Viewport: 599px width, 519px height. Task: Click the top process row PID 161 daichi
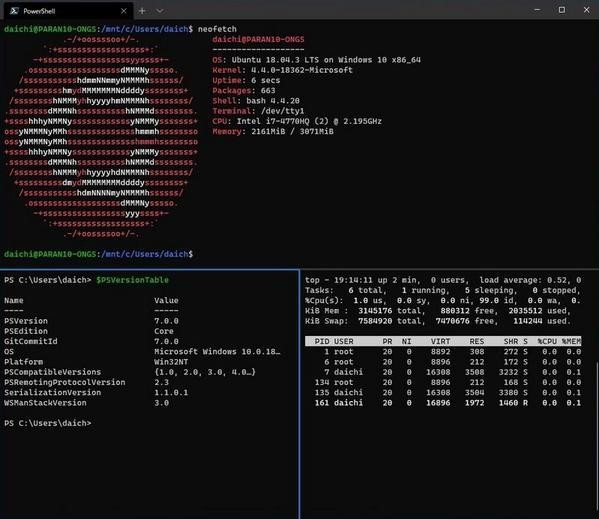[x=443, y=403]
